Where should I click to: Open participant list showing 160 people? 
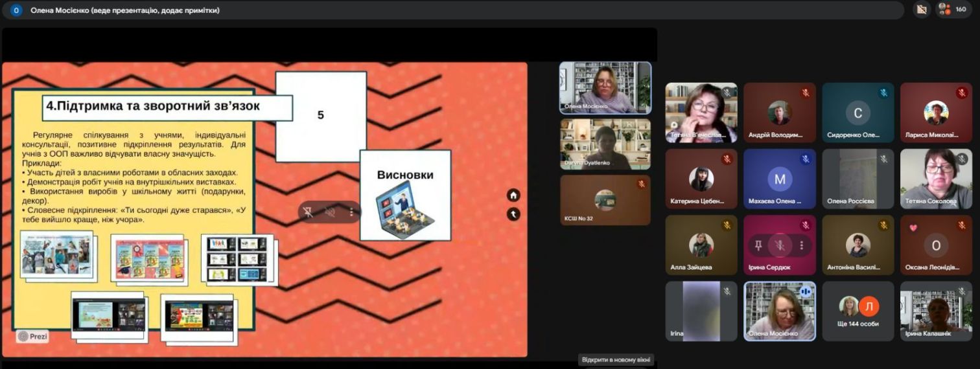pos(953,10)
